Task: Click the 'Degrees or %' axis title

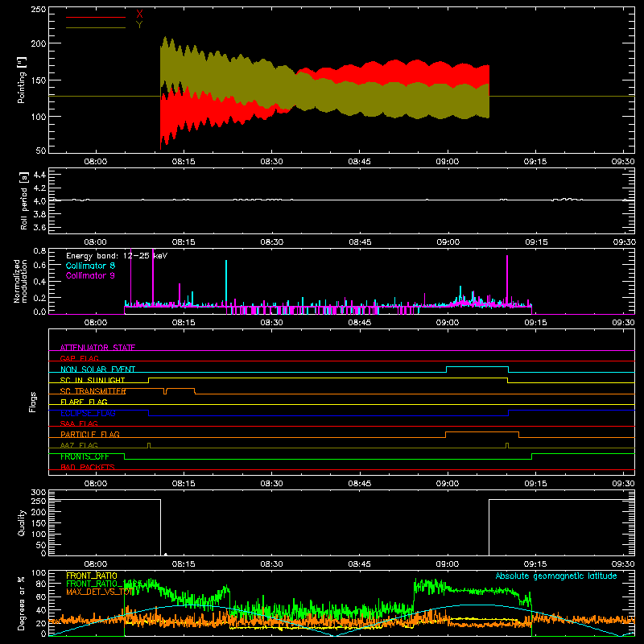Action: coord(22,604)
